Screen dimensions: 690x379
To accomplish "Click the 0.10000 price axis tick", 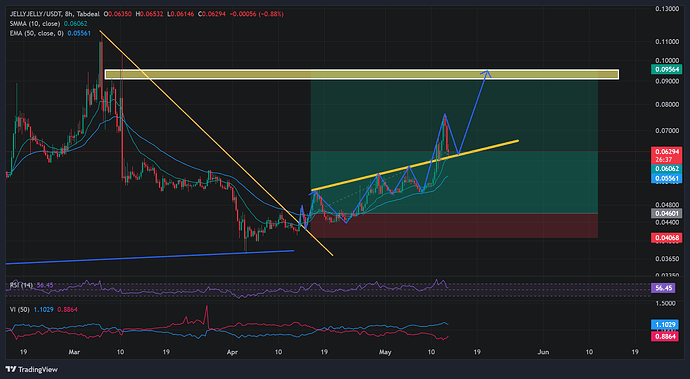I will pos(666,60).
